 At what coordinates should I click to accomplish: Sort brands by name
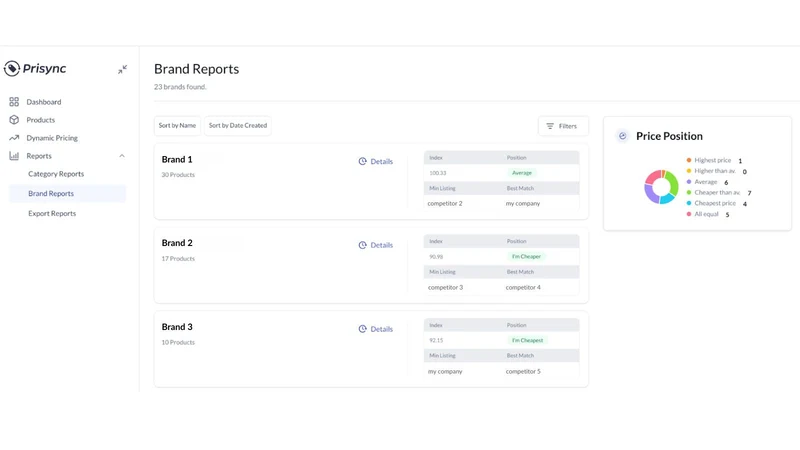(177, 126)
